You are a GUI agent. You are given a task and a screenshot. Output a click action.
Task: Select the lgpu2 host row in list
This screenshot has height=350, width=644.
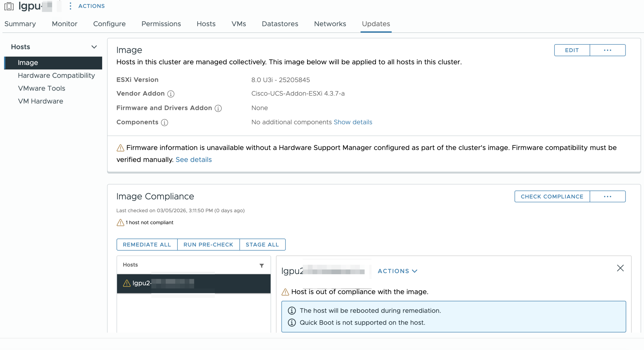194,283
